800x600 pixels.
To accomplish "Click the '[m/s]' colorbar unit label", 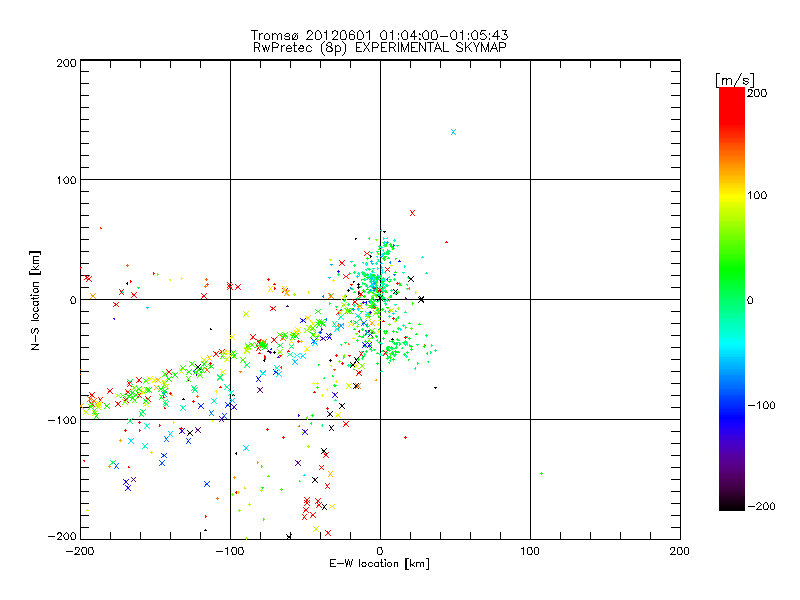I will [x=734, y=80].
